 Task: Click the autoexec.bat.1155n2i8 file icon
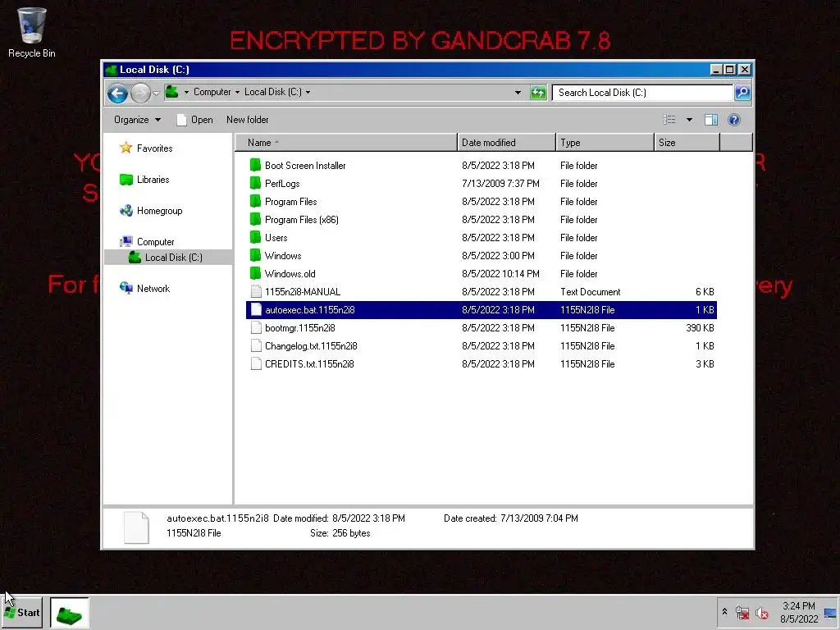(256, 309)
